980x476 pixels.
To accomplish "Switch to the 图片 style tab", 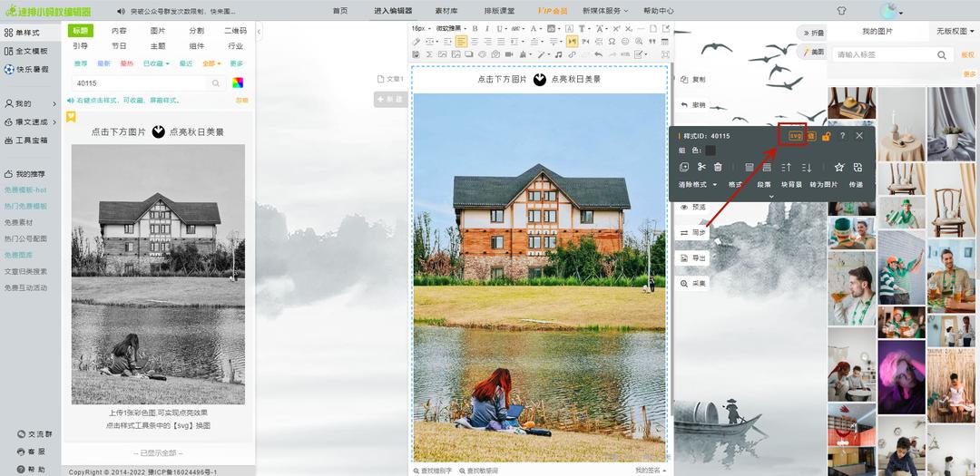I will (x=157, y=31).
